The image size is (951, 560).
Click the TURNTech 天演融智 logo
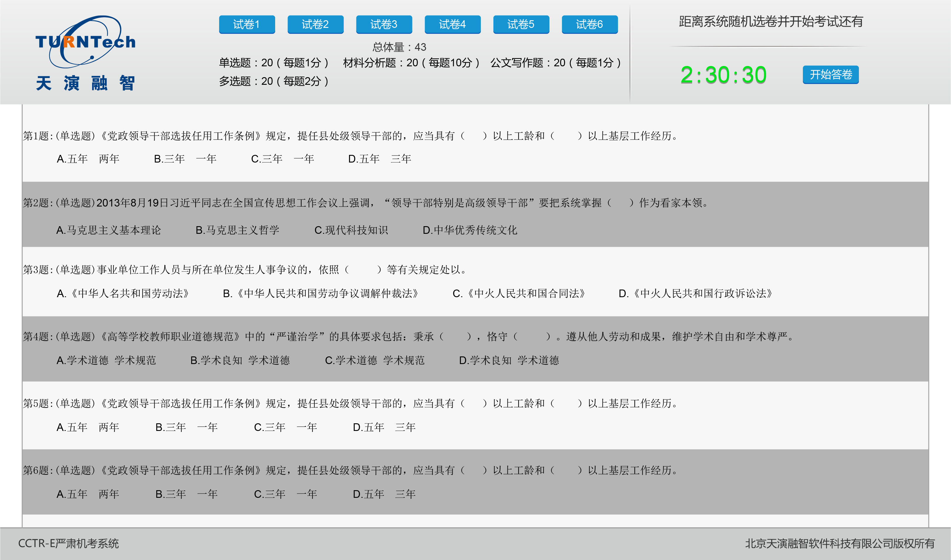tap(86, 53)
